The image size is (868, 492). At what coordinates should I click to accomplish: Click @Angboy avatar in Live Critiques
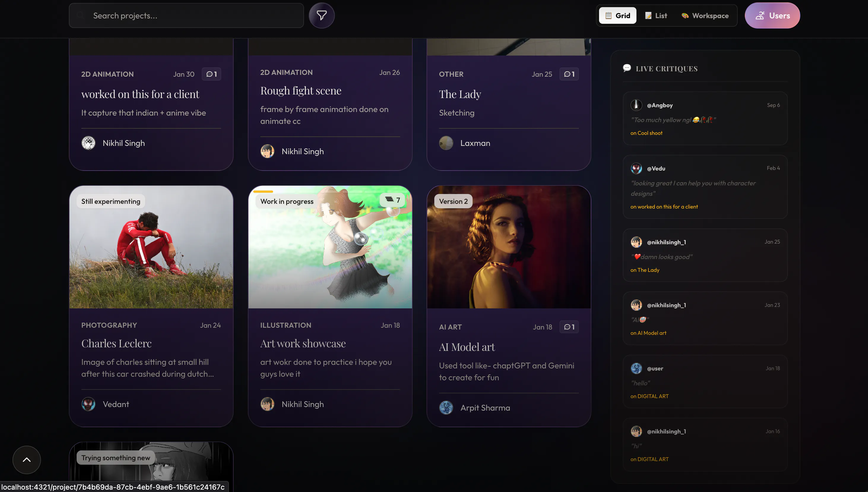[x=636, y=105]
